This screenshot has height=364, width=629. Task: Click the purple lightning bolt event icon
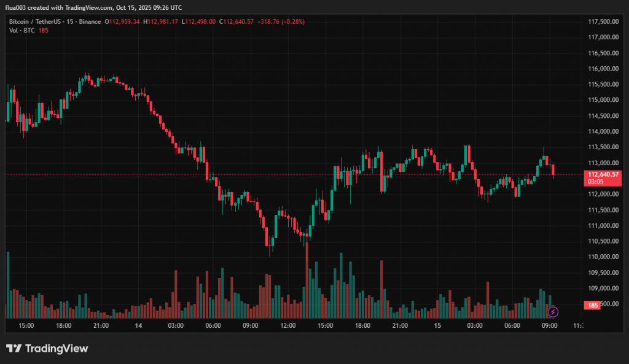point(553,312)
